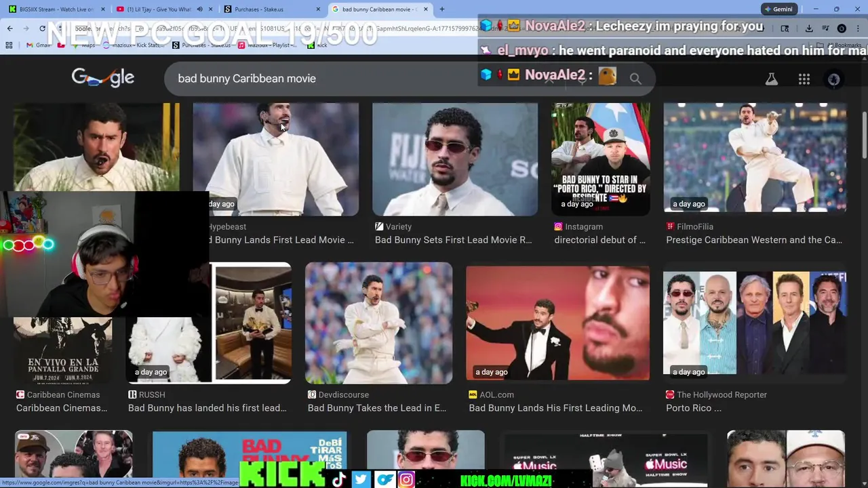Click the AOL.com favicon

point(473,394)
